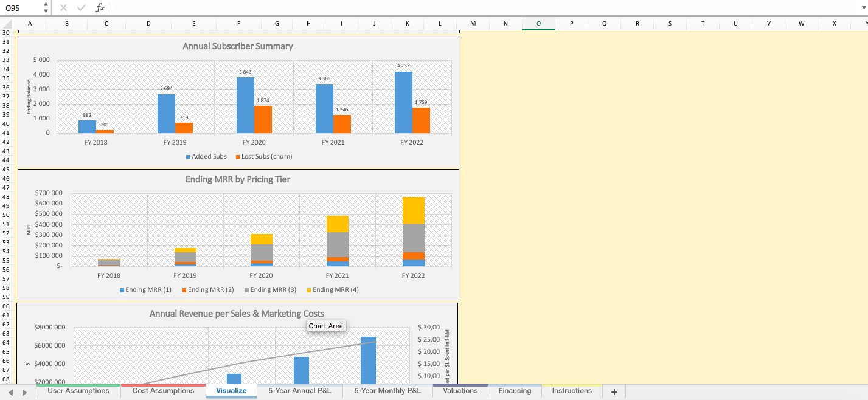
Task: Open the 5-Year Monthly P&L sheet
Action: tap(387, 391)
